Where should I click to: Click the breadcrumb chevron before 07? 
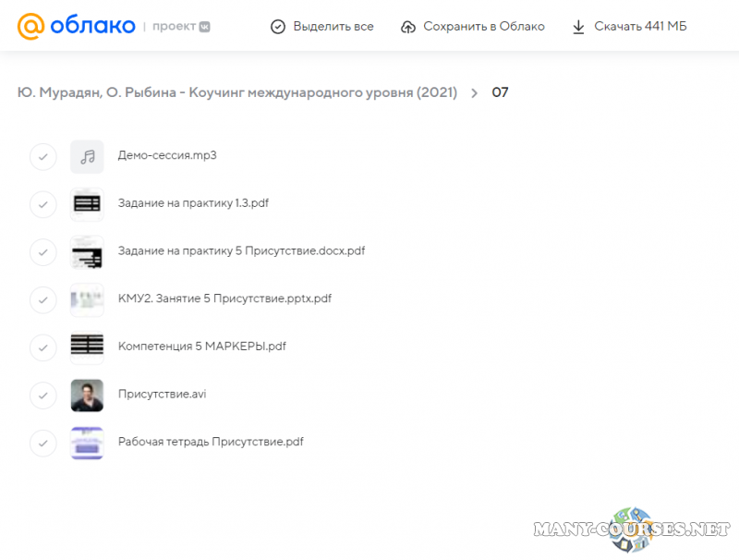474,92
